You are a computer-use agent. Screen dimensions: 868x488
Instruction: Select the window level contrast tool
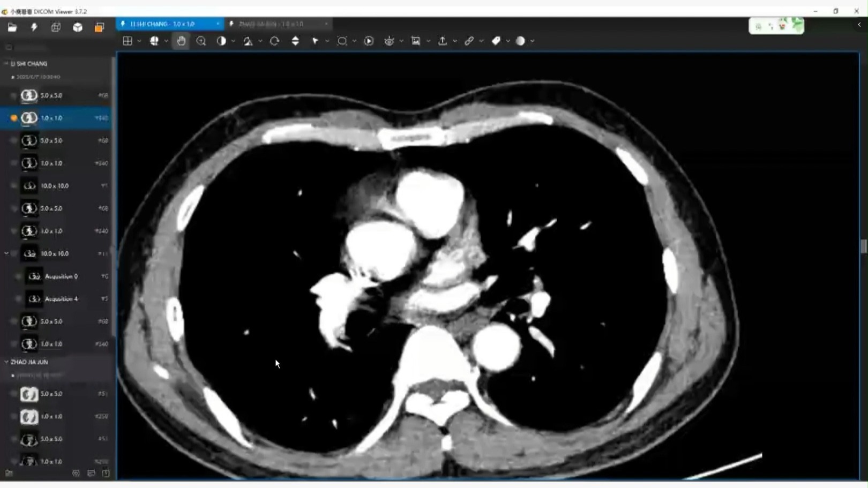coord(221,41)
